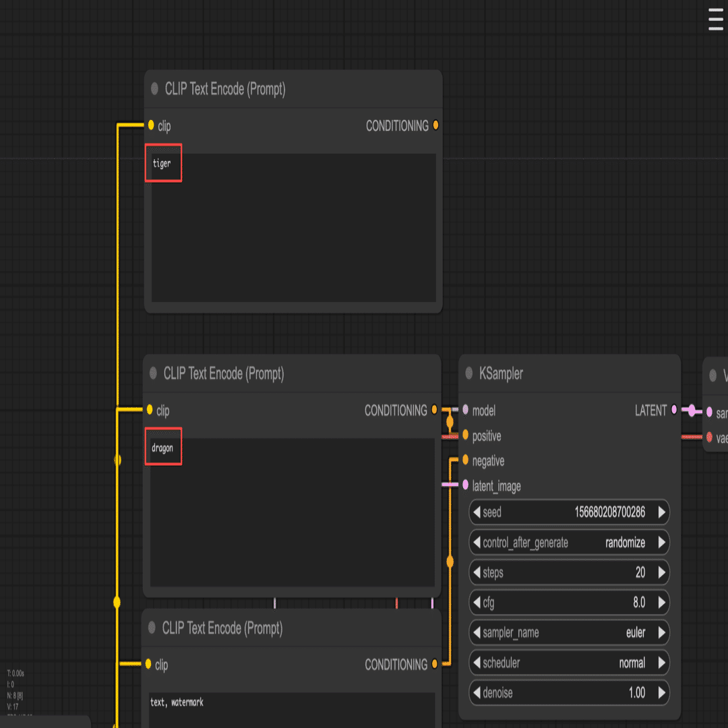Click the prompt text area containing dragon
The image size is (728, 728).
[x=292, y=512]
